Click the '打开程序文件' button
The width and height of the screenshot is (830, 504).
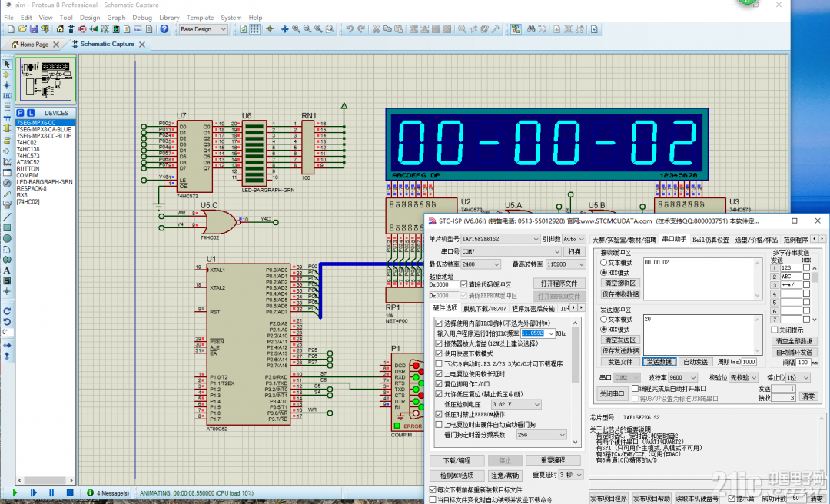(x=559, y=283)
